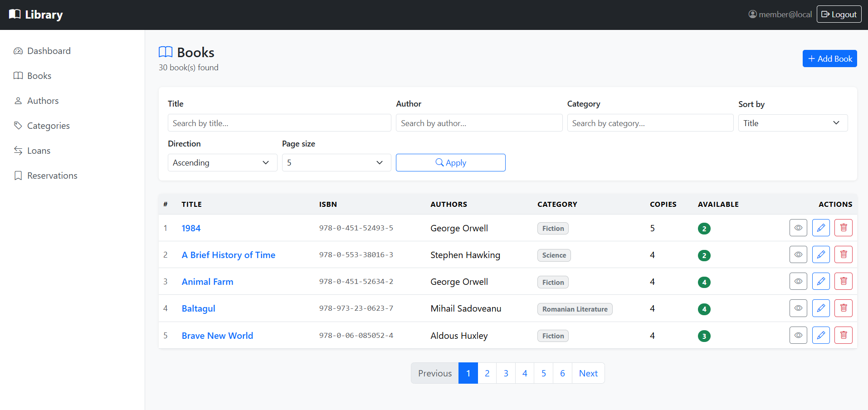868x410 pixels.
Task: Open the Baltagul title link
Action: tap(198, 308)
